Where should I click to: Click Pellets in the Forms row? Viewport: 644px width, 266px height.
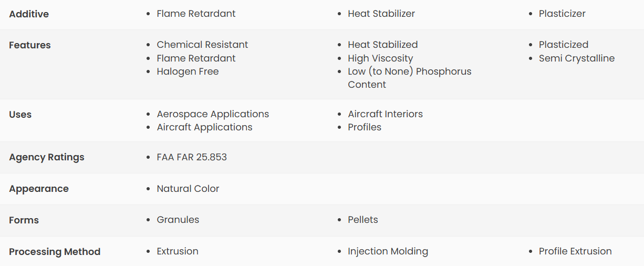click(x=363, y=220)
